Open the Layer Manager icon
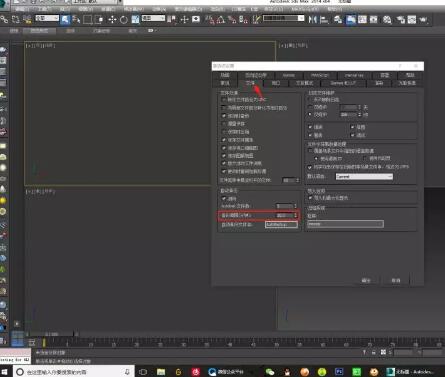445x377 pixels. [338, 20]
